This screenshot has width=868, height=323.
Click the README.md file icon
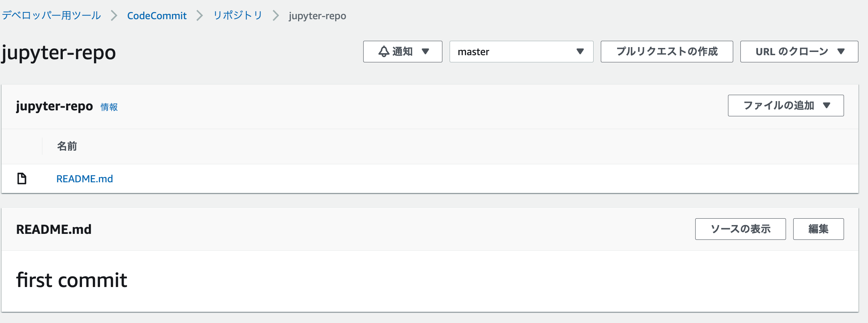tap(22, 178)
